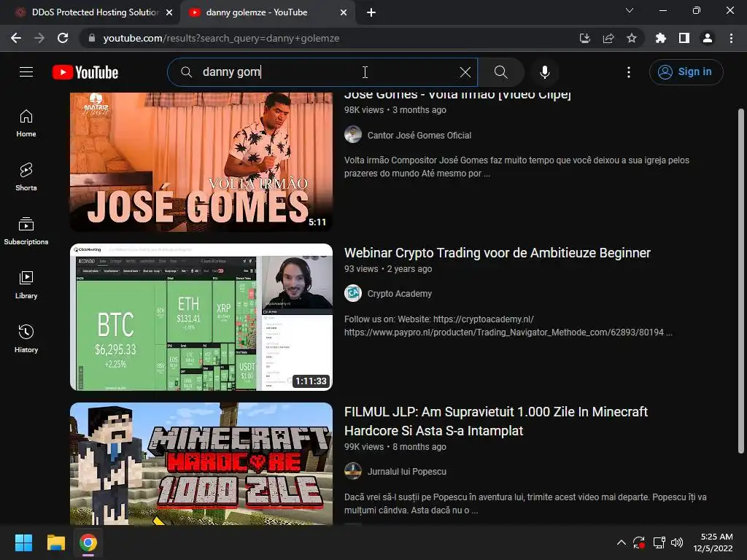The height and width of the screenshot is (560, 747).
Task: Go to the YouTube logo homepage
Action: 85,72
